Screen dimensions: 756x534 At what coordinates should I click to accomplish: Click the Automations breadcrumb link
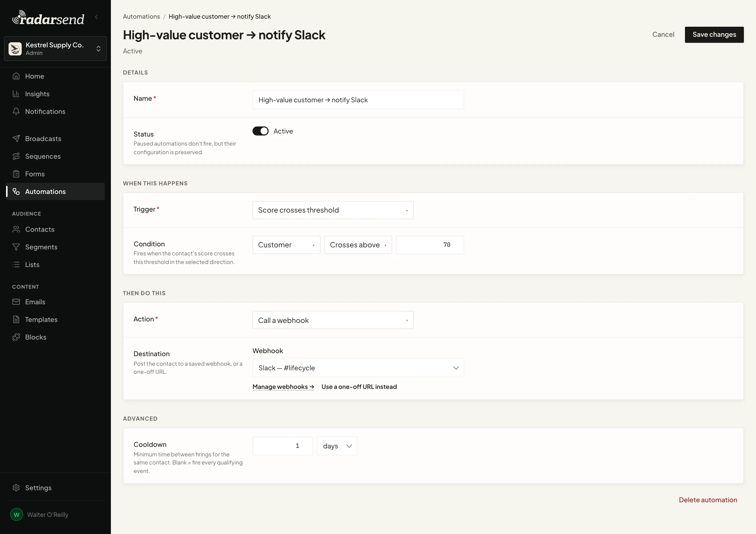(141, 16)
